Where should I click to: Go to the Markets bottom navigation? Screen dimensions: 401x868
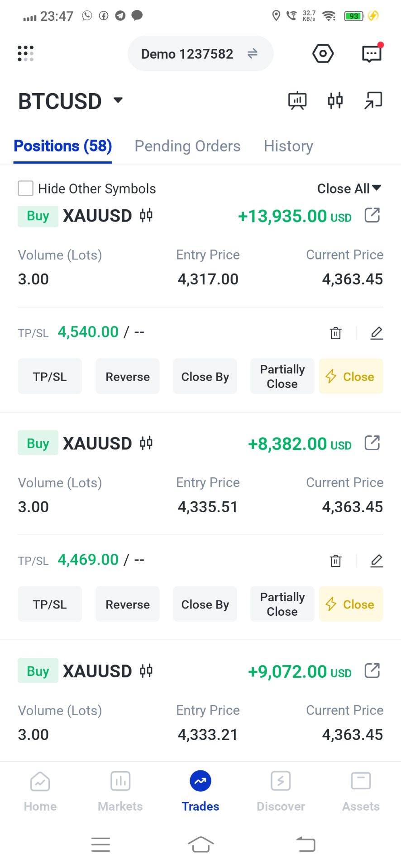tap(120, 792)
